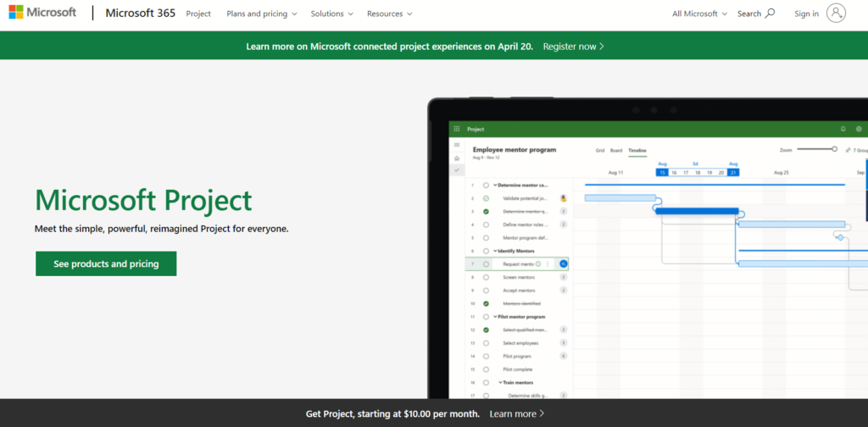Click the group members icon beside Zoom
Image resolution: width=868 pixels, height=427 pixels.
click(x=849, y=150)
